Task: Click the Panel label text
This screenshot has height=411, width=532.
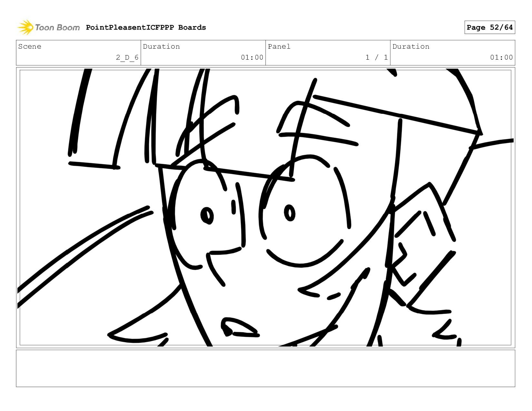Action: (x=279, y=46)
